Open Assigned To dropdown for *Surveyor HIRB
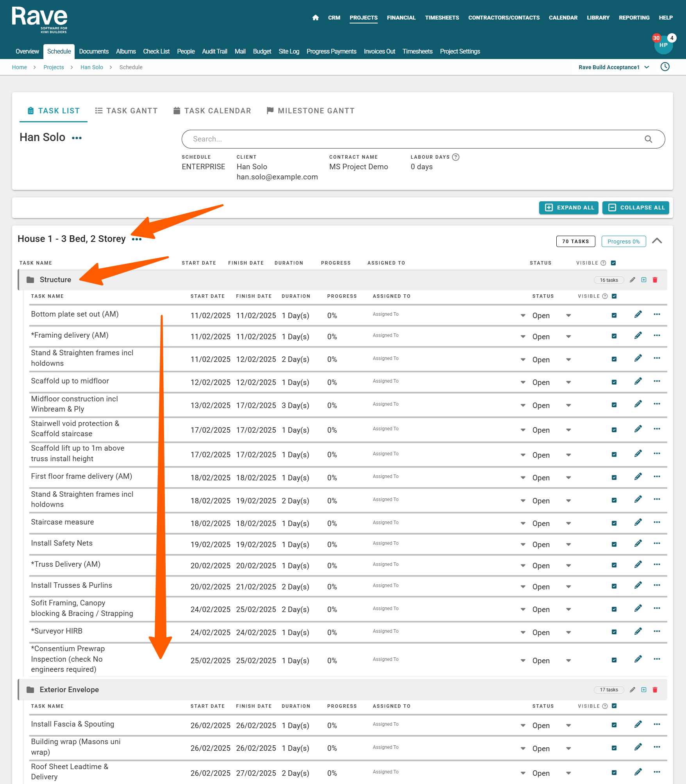686x784 pixels. [x=523, y=632]
